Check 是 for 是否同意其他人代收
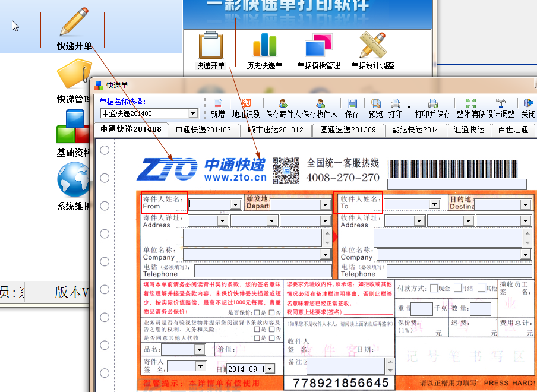The width and height of the screenshot is (537, 392). (257, 338)
